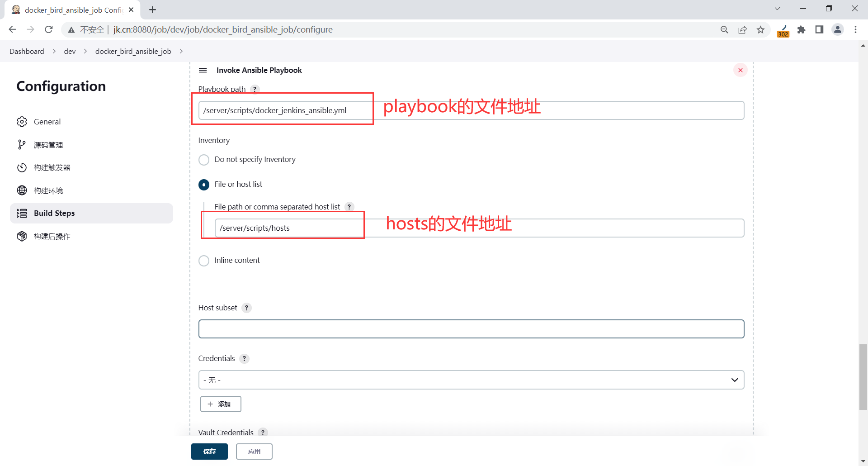Image resolution: width=868 pixels, height=466 pixels.
Task: Open the Chrome three-dot menu
Action: coord(856,29)
